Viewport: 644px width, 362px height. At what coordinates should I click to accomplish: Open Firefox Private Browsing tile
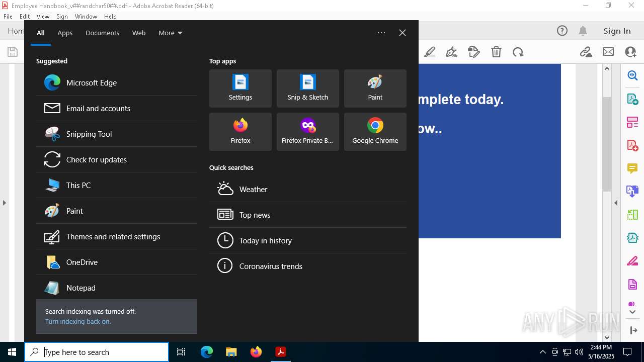point(308,132)
